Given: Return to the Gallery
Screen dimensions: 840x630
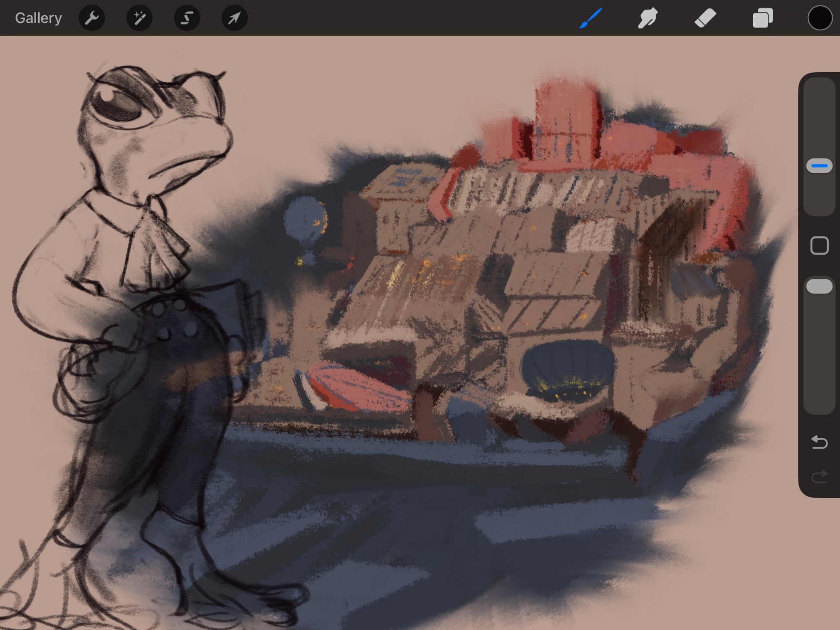Looking at the screenshot, I should click(x=38, y=18).
